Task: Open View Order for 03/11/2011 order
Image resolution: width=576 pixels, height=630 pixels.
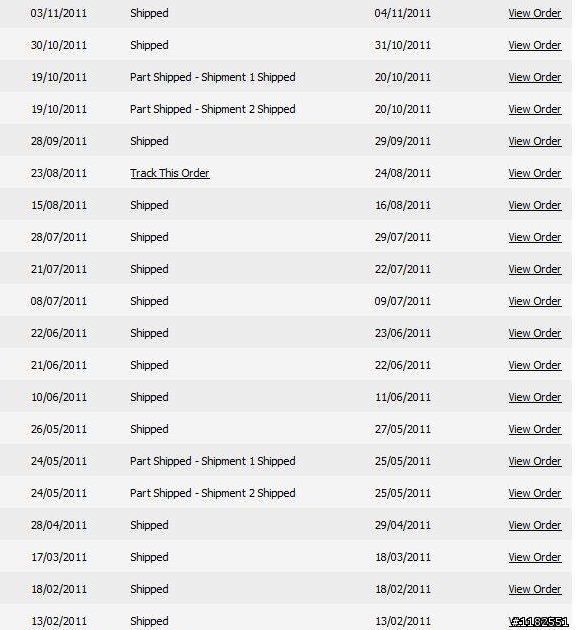Action: tap(535, 13)
